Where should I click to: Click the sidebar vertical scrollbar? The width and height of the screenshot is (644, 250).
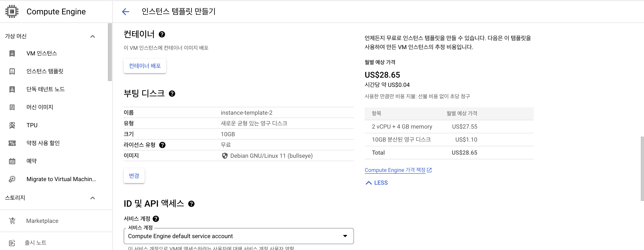(x=110, y=52)
